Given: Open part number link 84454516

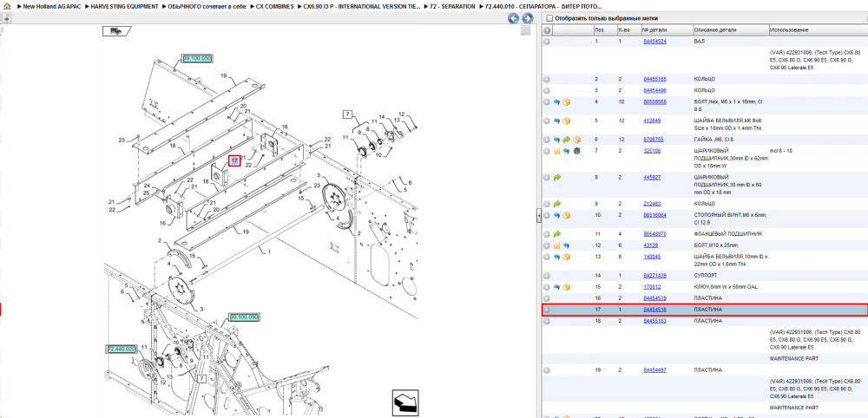Looking at the screenshot, I should (x=654, y=310).
